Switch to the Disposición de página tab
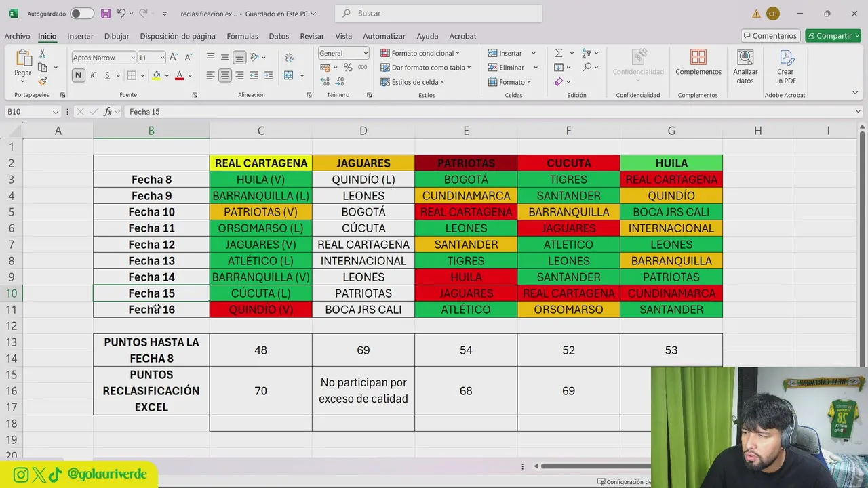 (x=178, y=36)
